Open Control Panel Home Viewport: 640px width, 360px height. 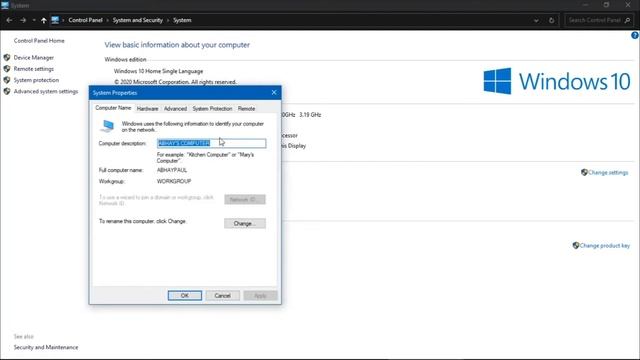[x=39, y=41]
